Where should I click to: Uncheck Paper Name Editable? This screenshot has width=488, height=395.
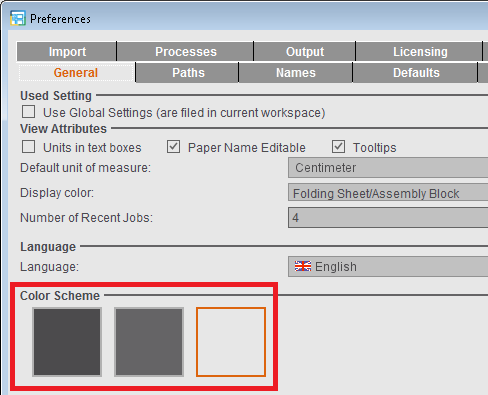tap(173, 147)
